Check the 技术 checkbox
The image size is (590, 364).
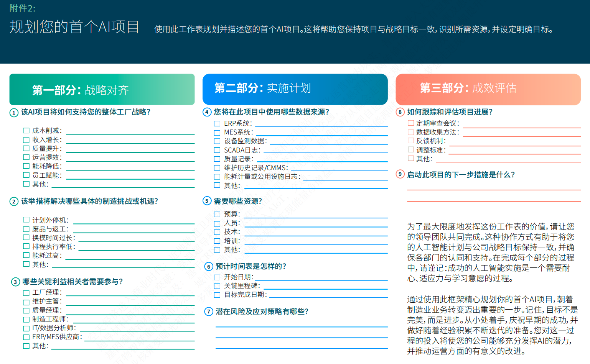(217, 232)
